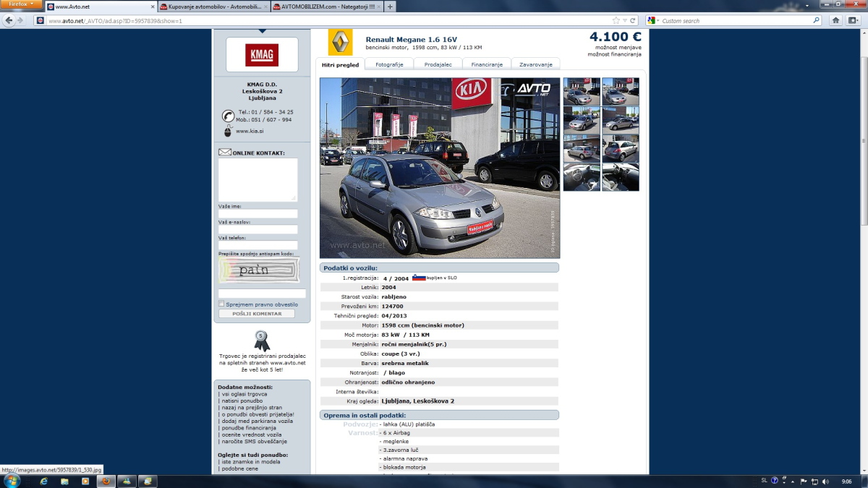Viewport: 868px width, 488px height.
Task: Click the SL language indicator in tray
Action: [x=765, y=480]
